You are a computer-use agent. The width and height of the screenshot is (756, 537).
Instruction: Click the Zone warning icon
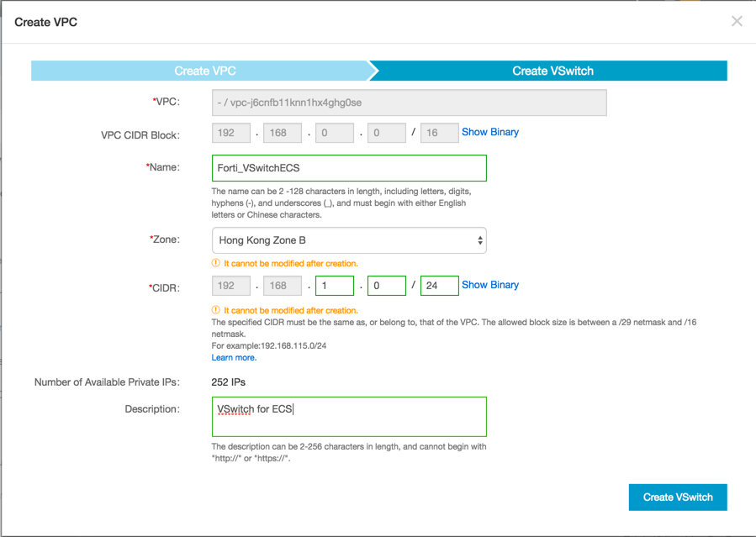215,263
